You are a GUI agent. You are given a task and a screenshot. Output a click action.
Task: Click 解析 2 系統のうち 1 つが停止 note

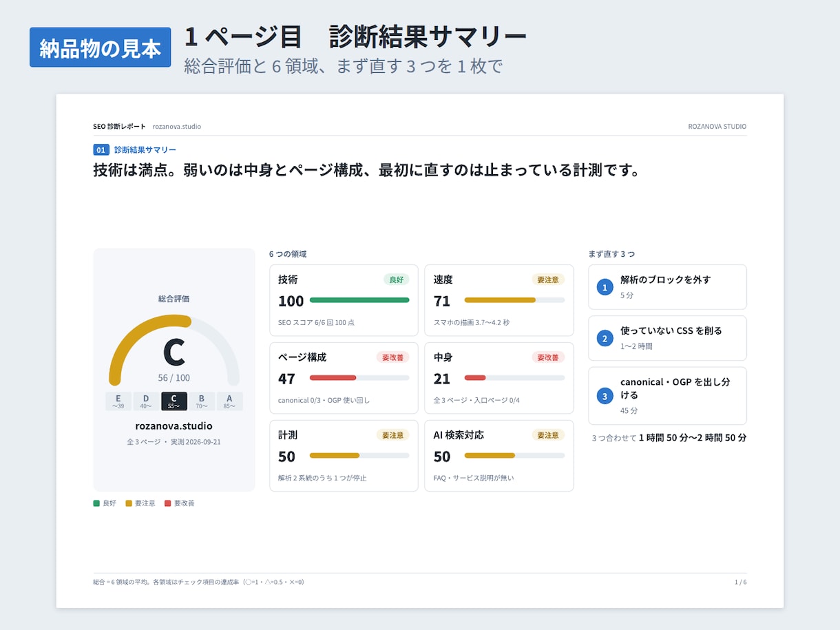[322, 478]
